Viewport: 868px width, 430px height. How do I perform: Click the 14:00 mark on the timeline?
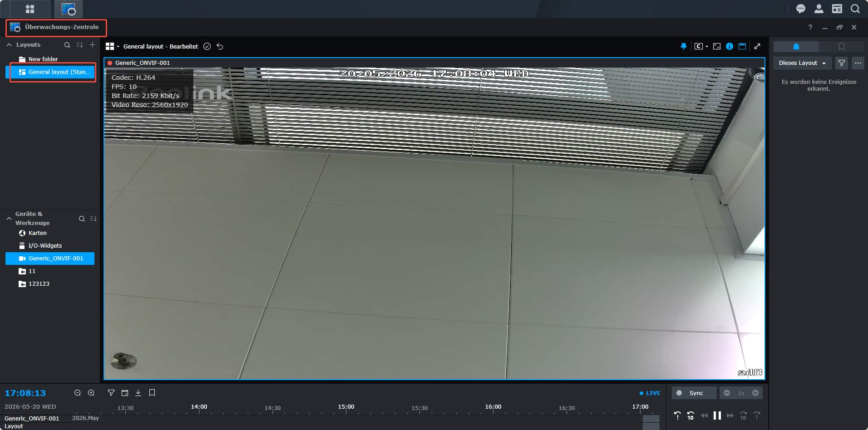(x=199, y=407)
